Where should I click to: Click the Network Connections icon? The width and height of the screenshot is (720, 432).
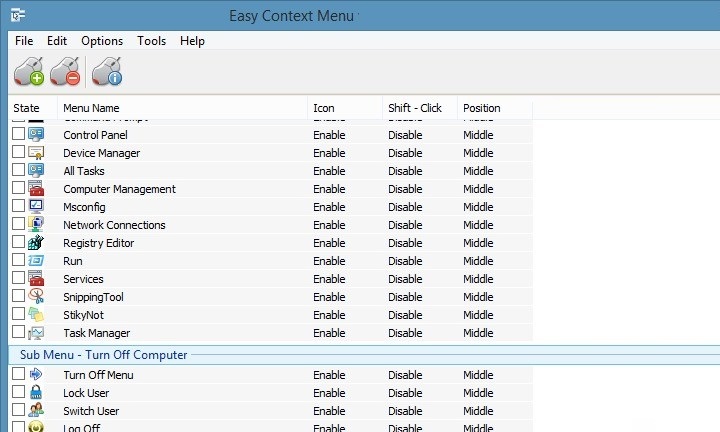pyautogui.click(x=36, y=224)
